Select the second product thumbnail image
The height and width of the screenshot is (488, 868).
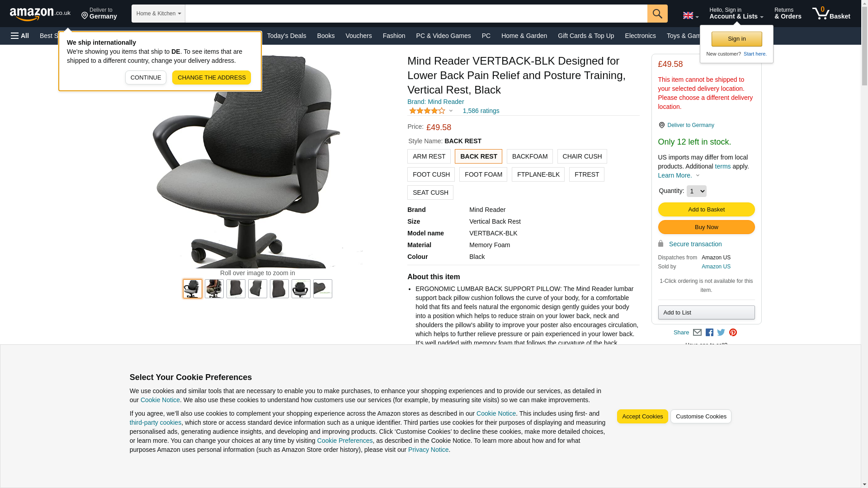[214, 289]
